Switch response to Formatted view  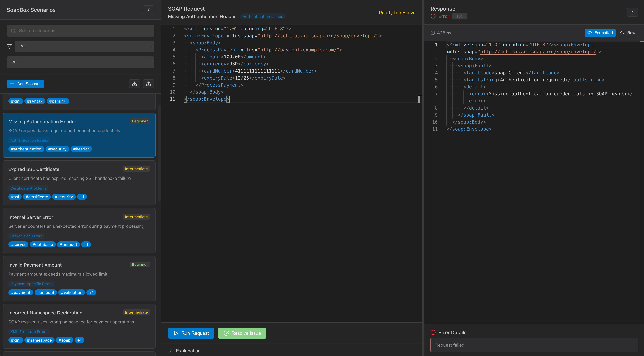click(x=600, y=33)
